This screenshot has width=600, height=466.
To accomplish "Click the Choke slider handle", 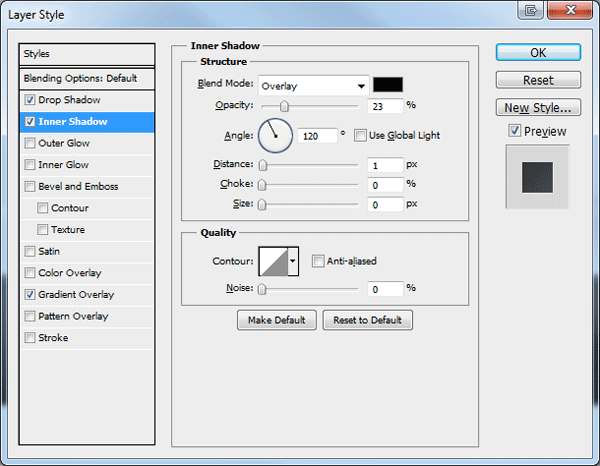I will point(262,185).
